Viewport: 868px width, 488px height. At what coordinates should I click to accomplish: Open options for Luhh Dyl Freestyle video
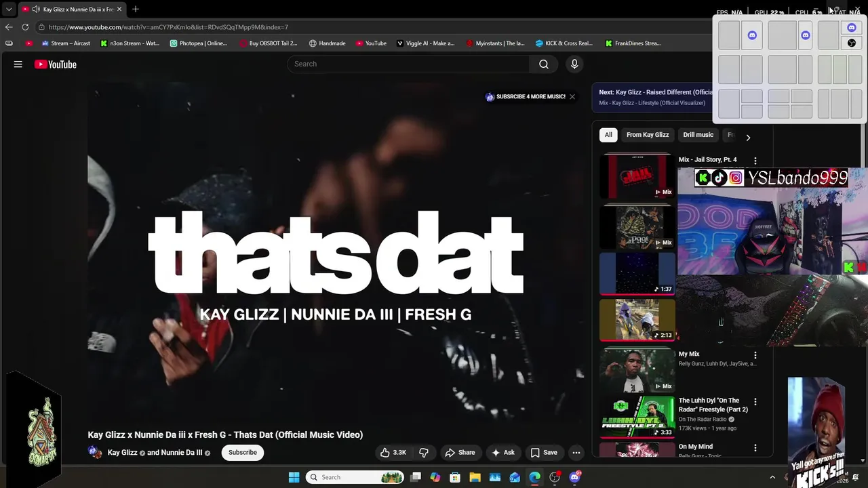(x=755, y=402)
